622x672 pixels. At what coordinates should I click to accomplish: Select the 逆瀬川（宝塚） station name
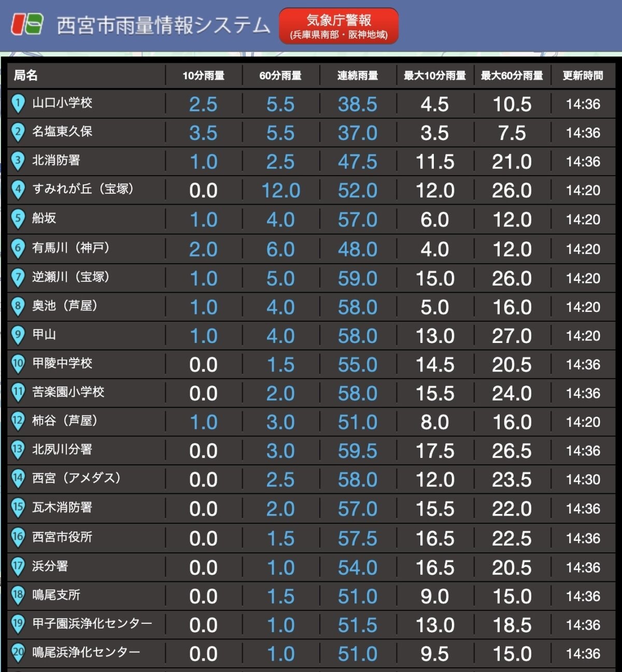tap(72, 277)
